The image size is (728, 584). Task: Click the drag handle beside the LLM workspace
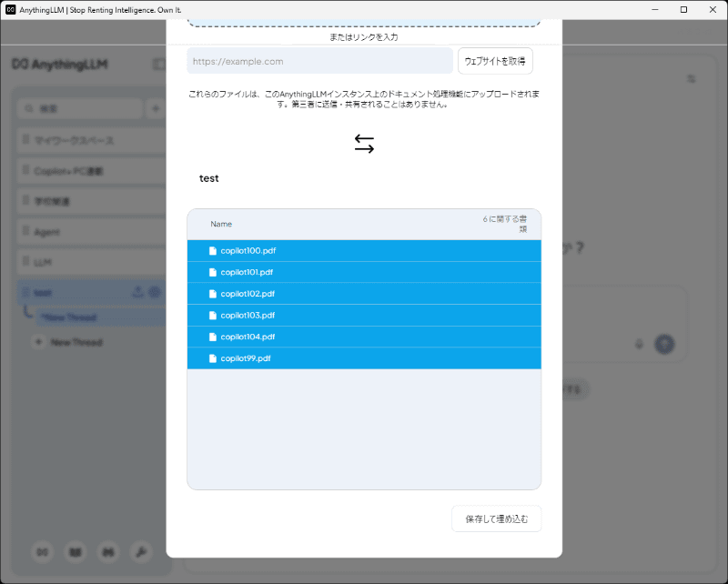[26, 261]
